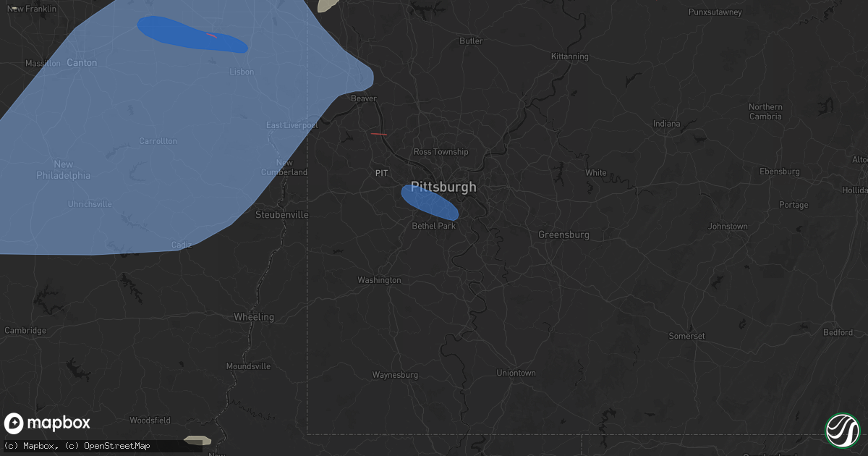Click the Beaver town label
The width and height of the screenshot is (868, 456).
tap(364, 98)
